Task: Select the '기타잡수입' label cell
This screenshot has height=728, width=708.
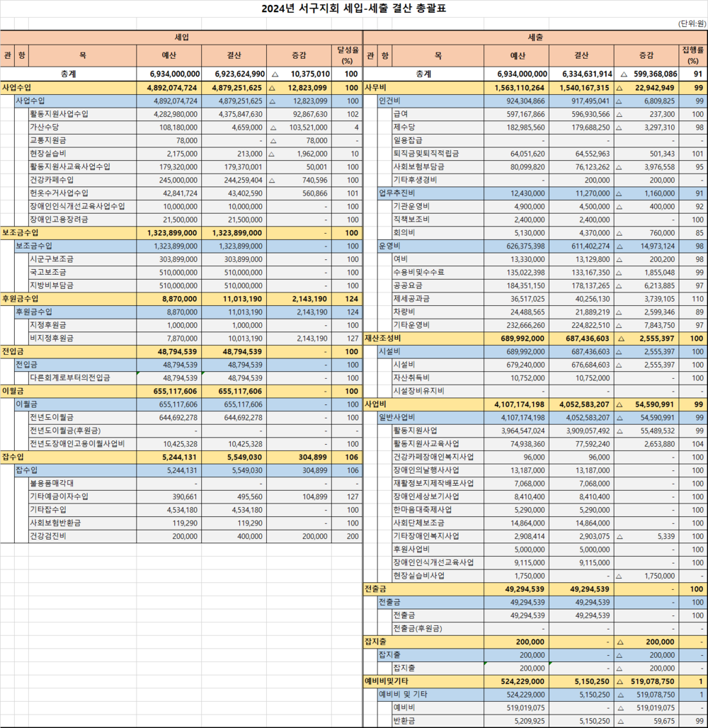Action: tap(83, 510)
